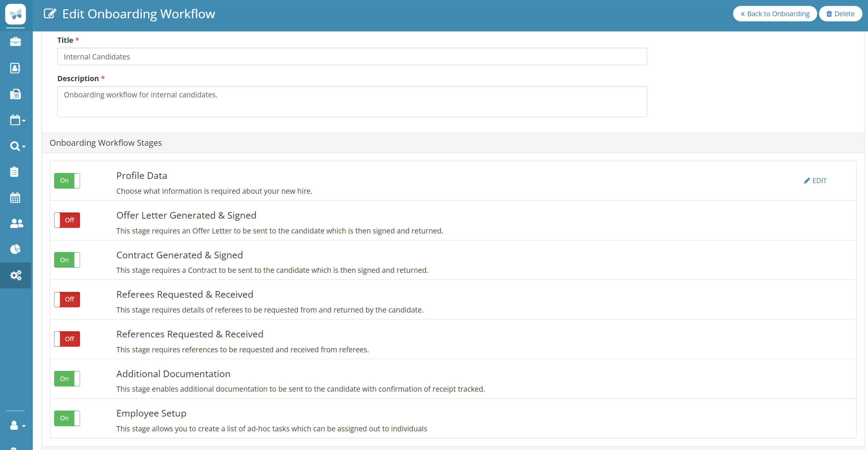Click the clipboard tasks sidebar icon

pos(14,172)
